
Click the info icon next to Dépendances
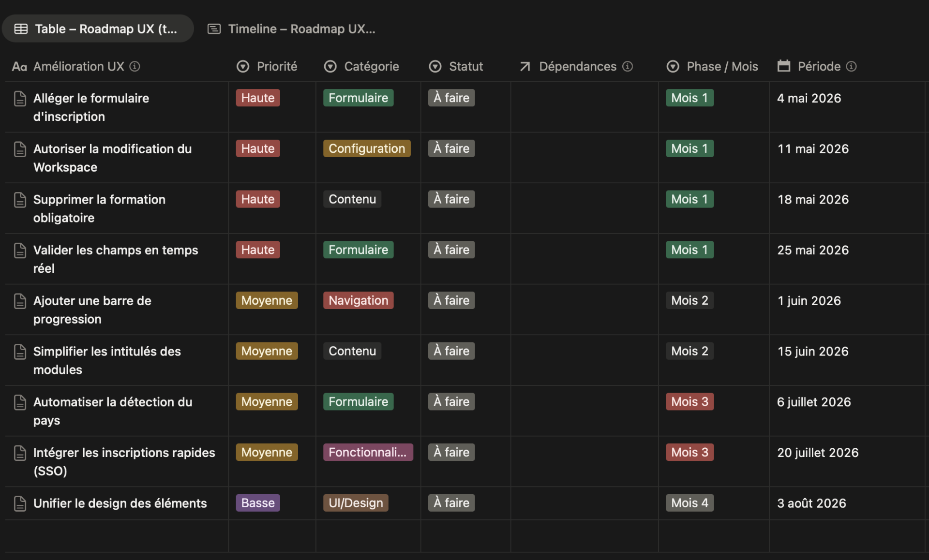[628, 66]
